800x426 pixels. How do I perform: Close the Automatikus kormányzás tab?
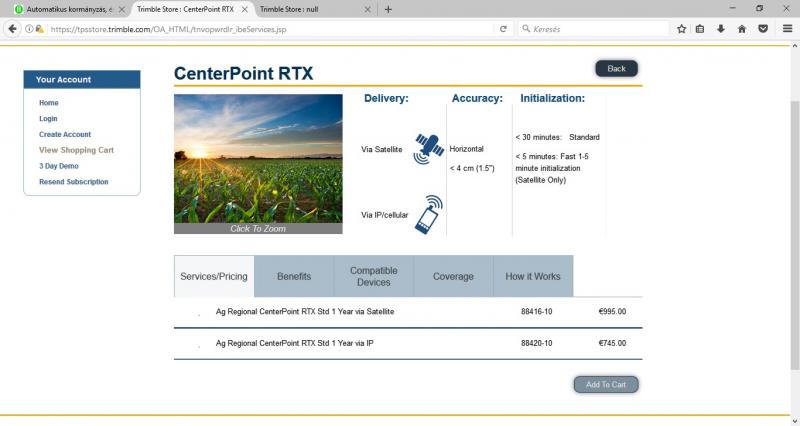(x=121, y=9)
